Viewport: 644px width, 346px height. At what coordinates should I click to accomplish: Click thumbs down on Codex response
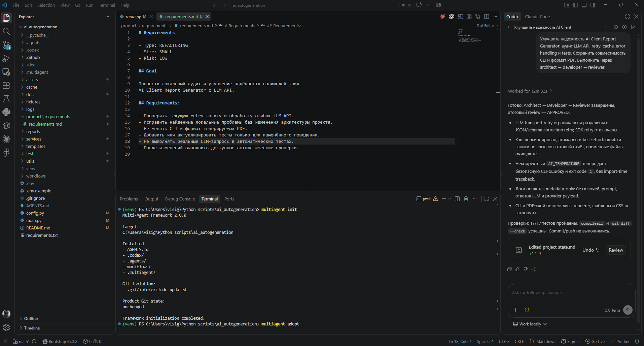pyautogui.click(x=526, y=269)
